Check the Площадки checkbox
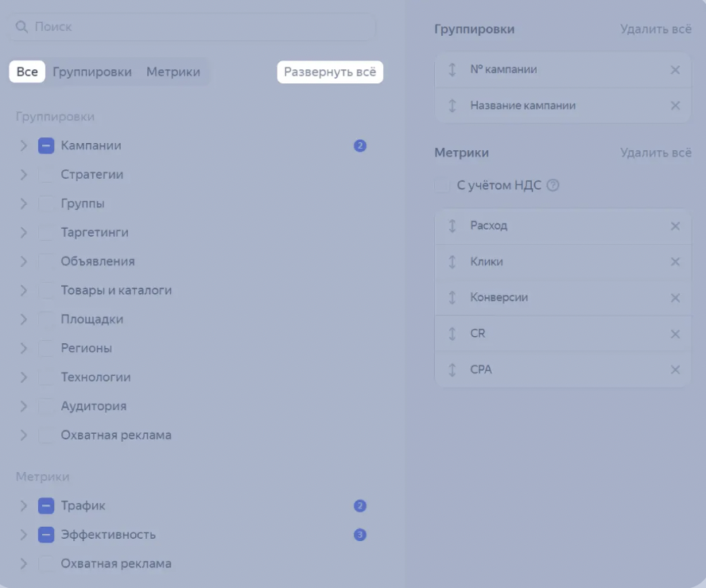Screen dimensions: 706x588 point(46,319)
